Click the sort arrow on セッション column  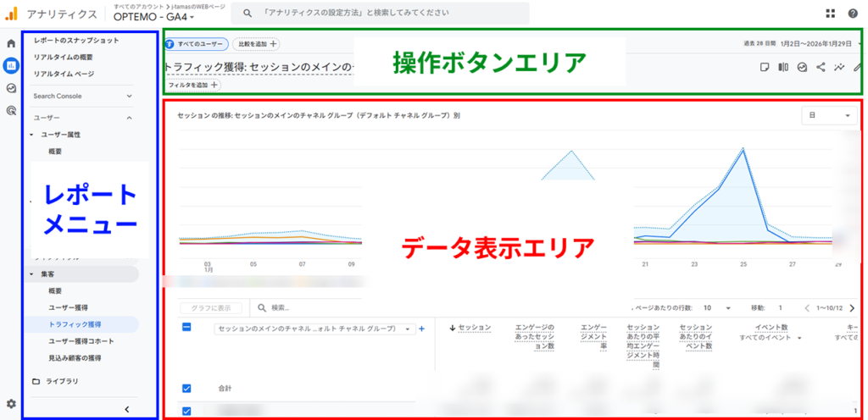click(x=453, y=328)
